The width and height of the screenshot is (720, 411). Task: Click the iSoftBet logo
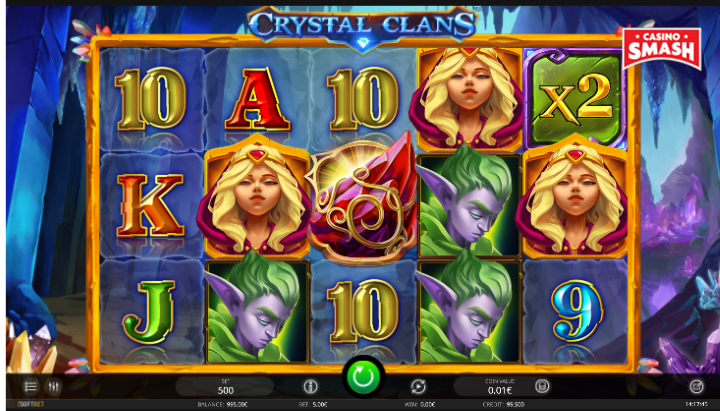click(31, 405)
